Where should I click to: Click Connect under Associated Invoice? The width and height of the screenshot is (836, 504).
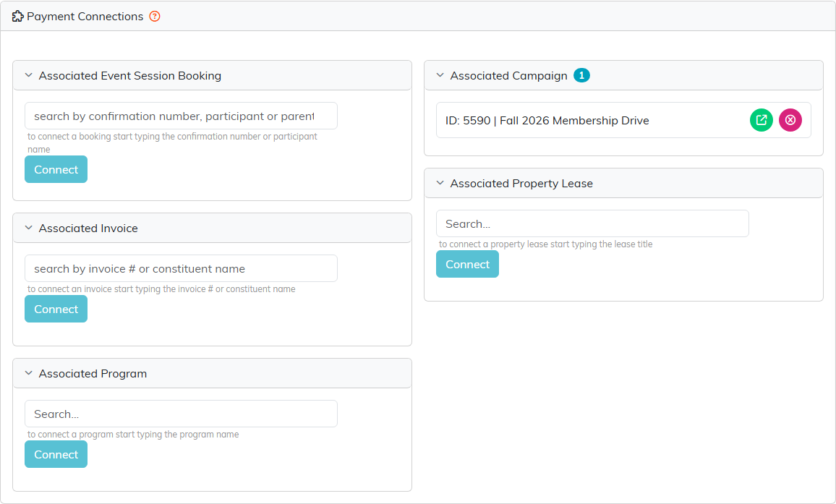(x=56, y=309)
